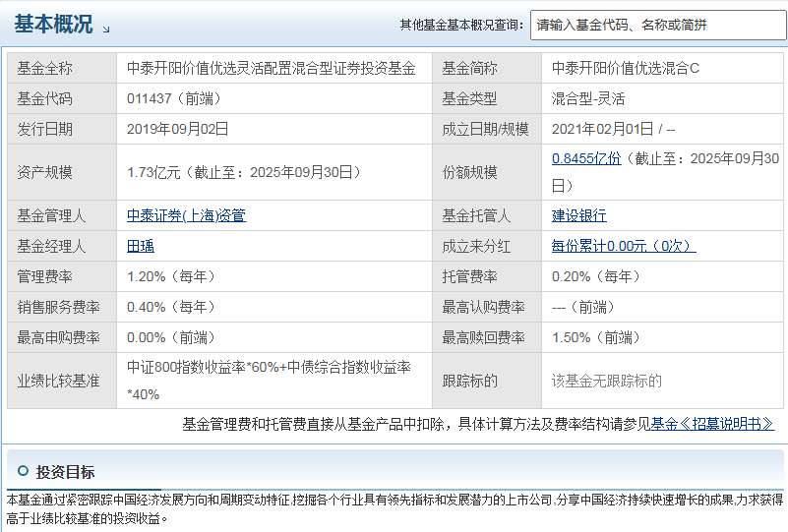Image resolution: width=788 pixels, height=532 pixels.
Task: Click the 份额规模 column label
Action: 470,173
